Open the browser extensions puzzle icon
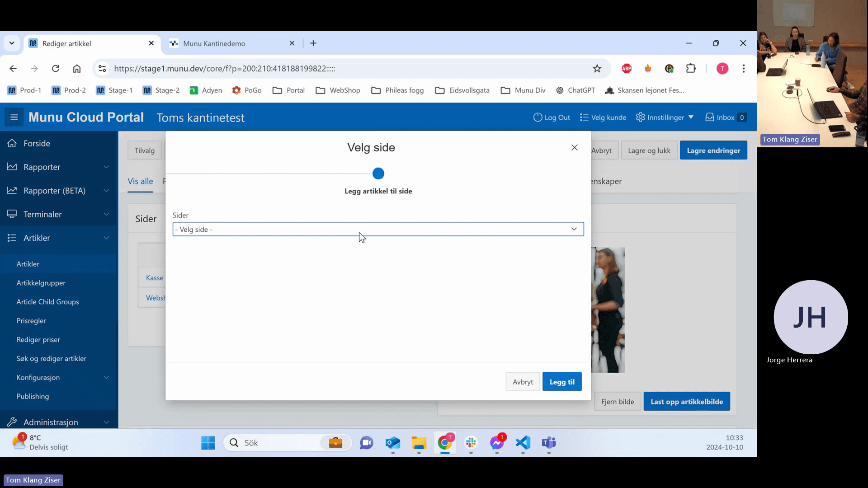The width and height of the screenshot is (868, 488). tap(691, 69)
